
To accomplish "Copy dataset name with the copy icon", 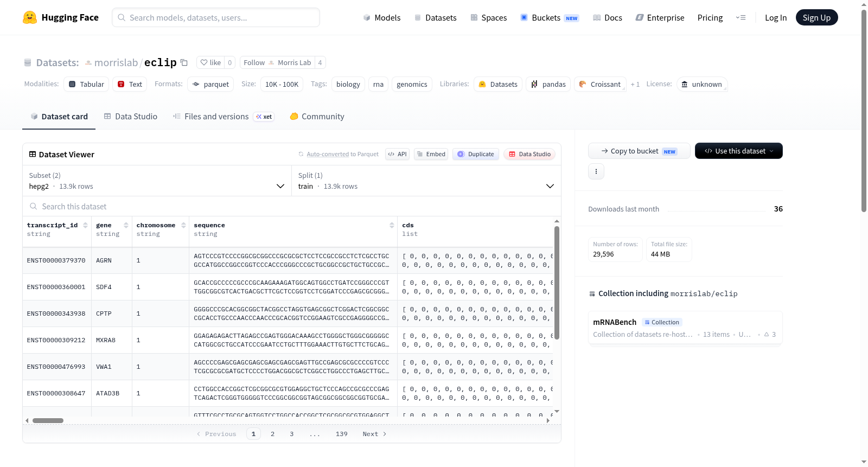I will [184, 62].
